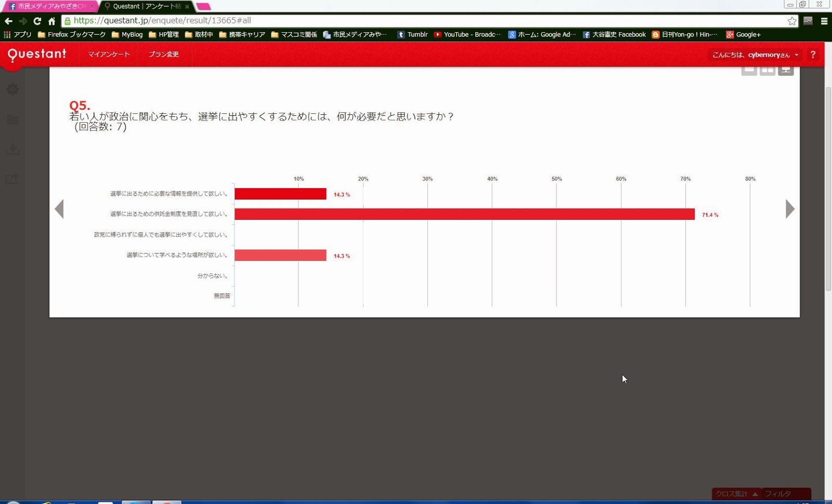Open the 取材中 bookmark folder
This screenshot has width=832, height=504.
[199, 35]
